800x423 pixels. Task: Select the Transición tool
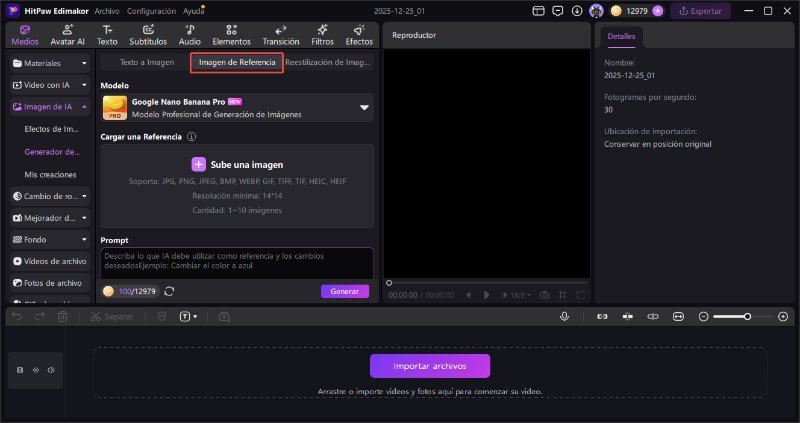tap(280, 35)
